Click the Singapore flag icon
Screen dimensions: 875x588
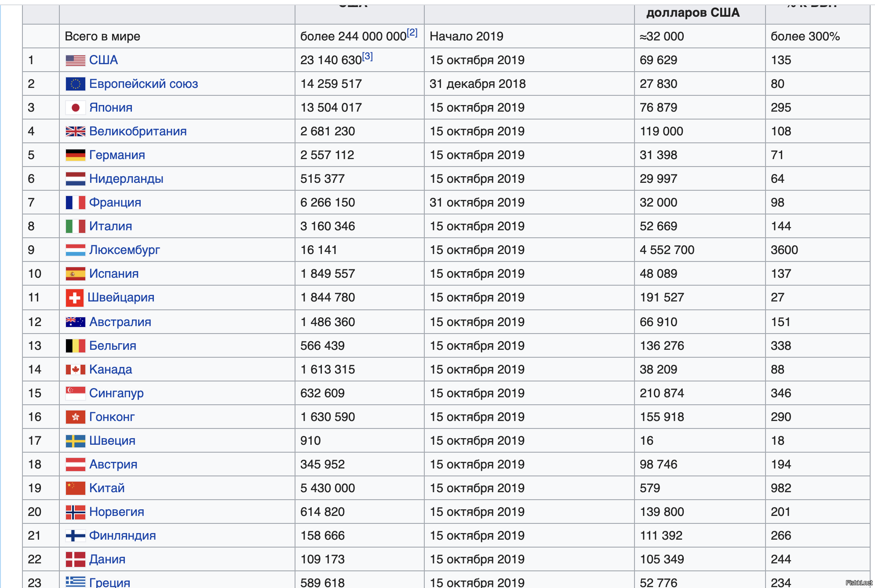coord(75,393)
